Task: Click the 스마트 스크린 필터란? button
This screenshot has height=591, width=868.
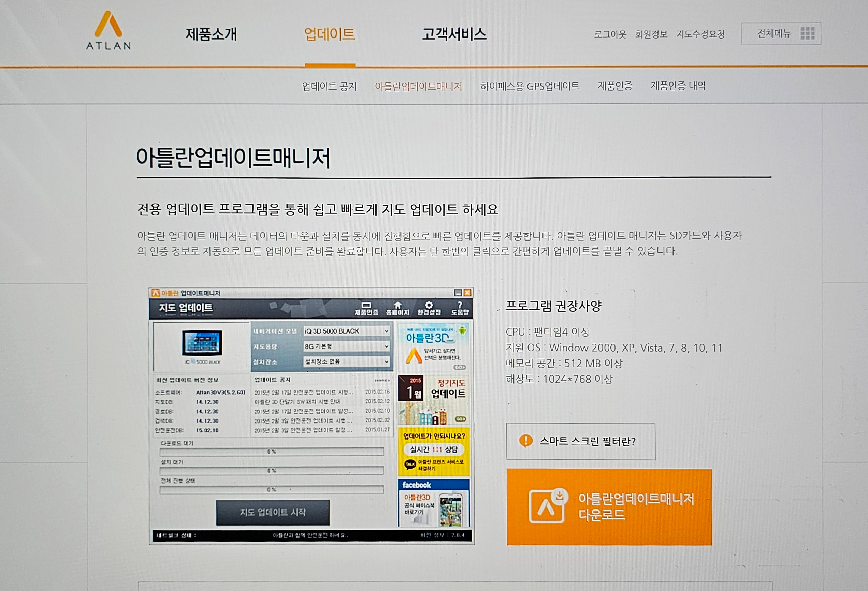Action: (581, 441)
